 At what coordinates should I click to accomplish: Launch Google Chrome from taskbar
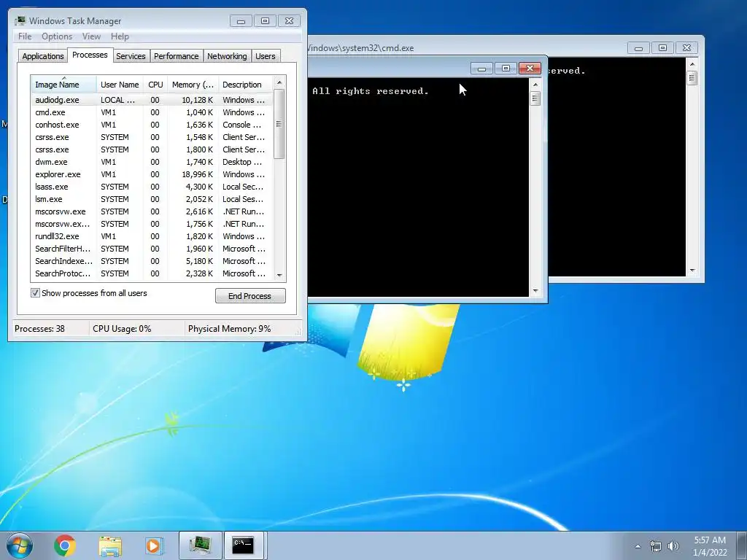65,545
